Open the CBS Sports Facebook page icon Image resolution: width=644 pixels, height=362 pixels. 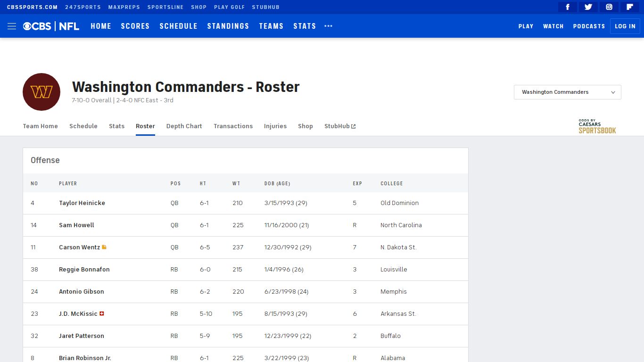(x=568, y=7)
